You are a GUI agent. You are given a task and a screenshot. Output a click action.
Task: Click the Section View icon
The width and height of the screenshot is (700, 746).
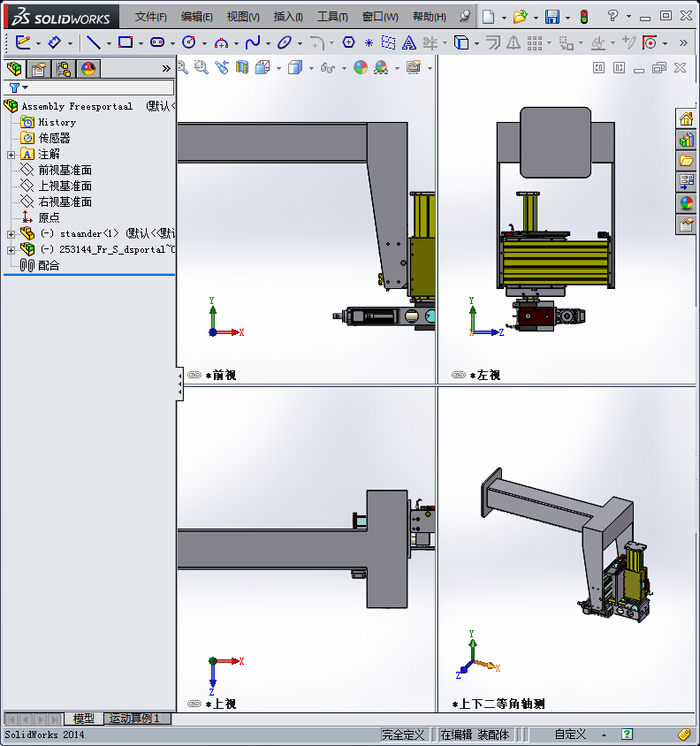(242, 67)
